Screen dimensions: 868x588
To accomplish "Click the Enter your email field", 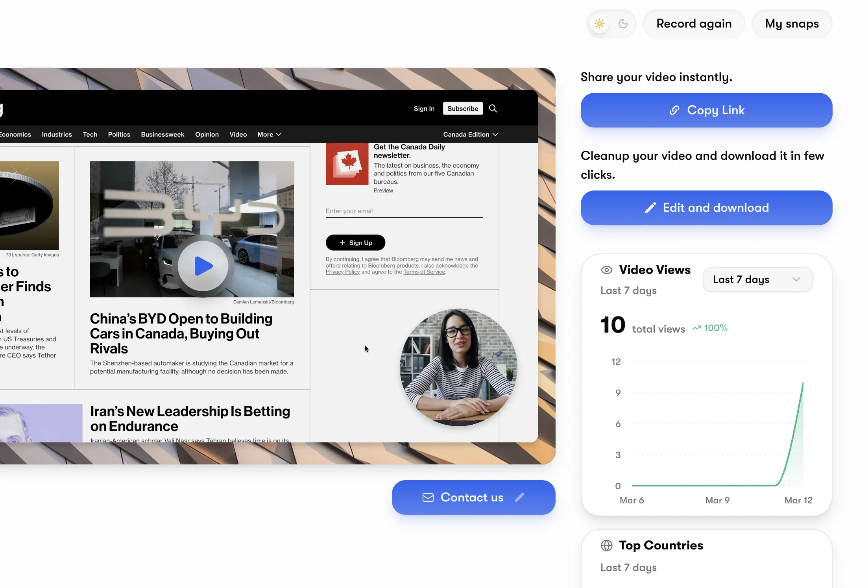I will [404, 211].
